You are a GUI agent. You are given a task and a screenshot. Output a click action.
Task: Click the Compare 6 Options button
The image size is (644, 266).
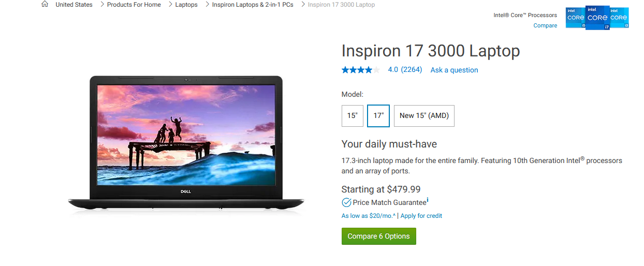click(x=379, y=237)
